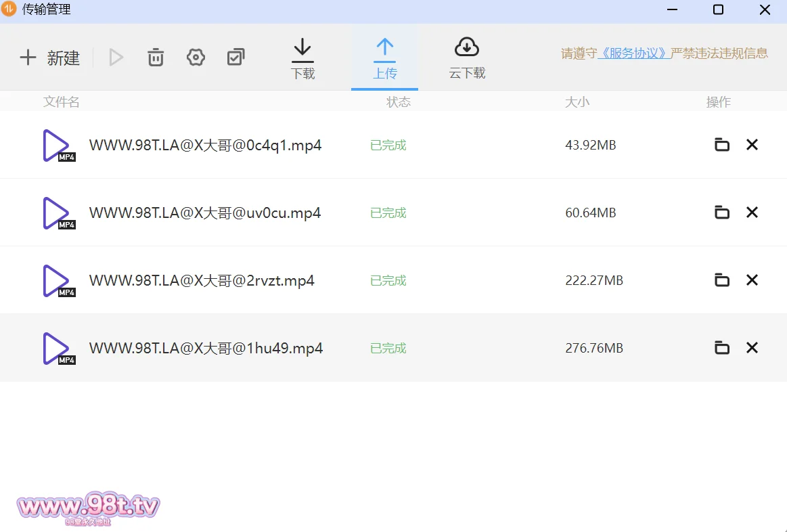
Task: Select the 上传 upload tab
Action: click(384, 59)
